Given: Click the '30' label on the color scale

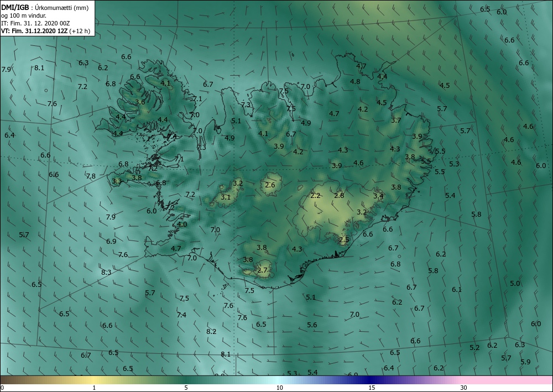Looking at the screenshot, I should (x=463, y=388).
